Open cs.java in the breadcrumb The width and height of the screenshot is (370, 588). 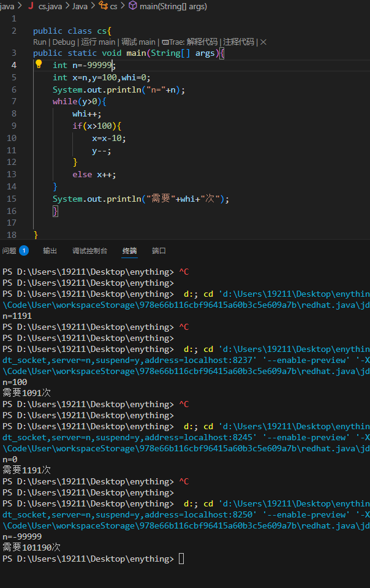50,6
